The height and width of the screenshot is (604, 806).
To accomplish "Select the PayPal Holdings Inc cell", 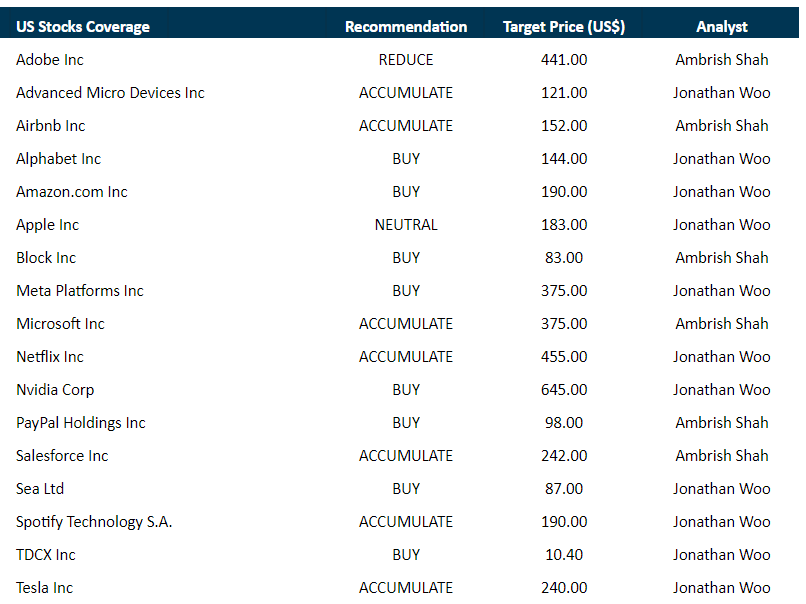I will [81, 423].
